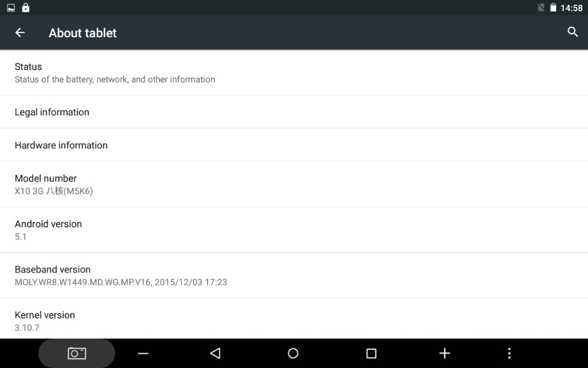Select the Baseband version row
The image size is (588, 368).
pyautogui.click(x=294, y=275)
